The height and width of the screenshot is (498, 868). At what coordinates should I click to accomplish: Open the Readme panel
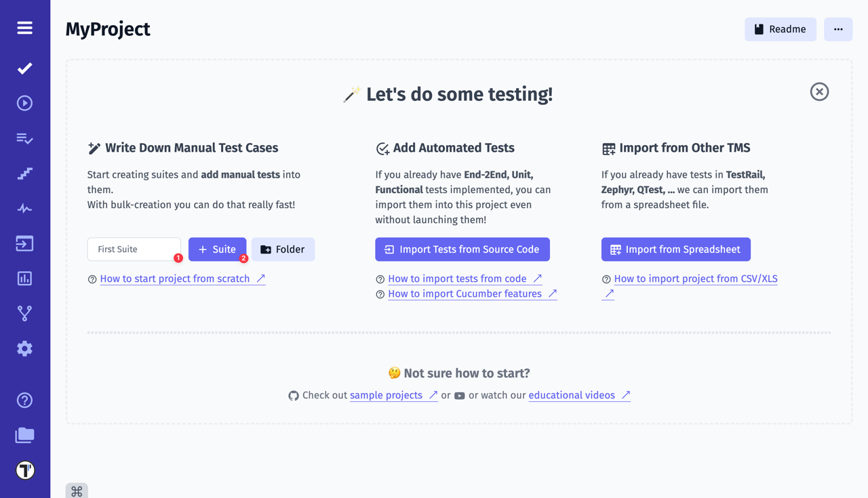(x=781, y=29)
